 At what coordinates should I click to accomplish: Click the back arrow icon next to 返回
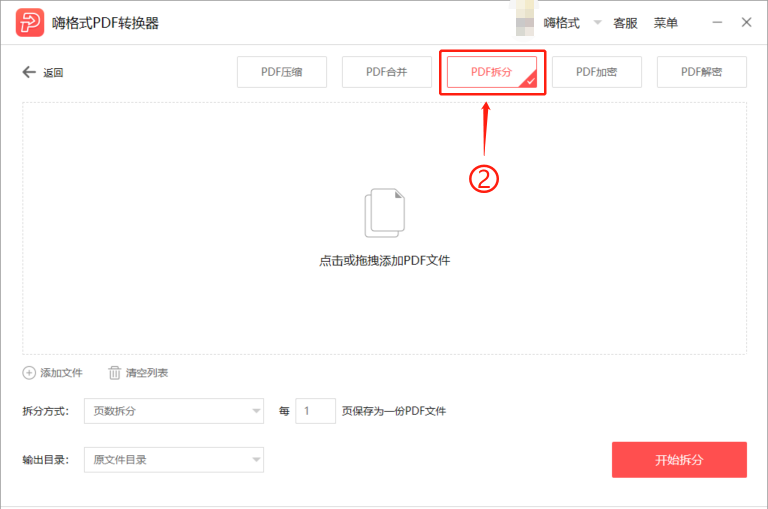pos(29,73)
